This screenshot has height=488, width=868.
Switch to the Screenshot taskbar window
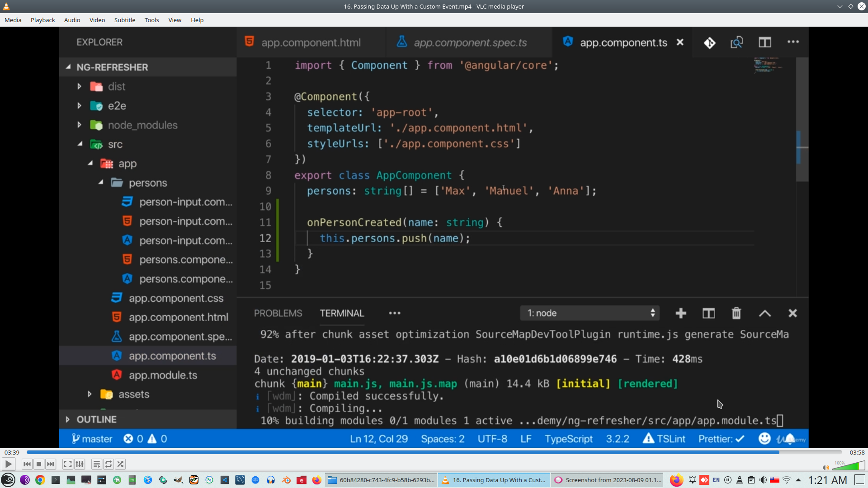tap(608, 480)
